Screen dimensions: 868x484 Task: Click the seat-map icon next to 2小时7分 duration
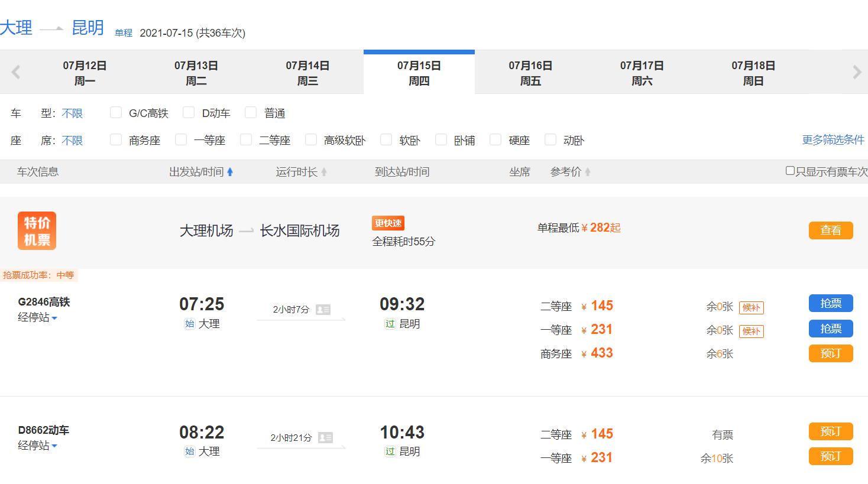pos(322,308)
